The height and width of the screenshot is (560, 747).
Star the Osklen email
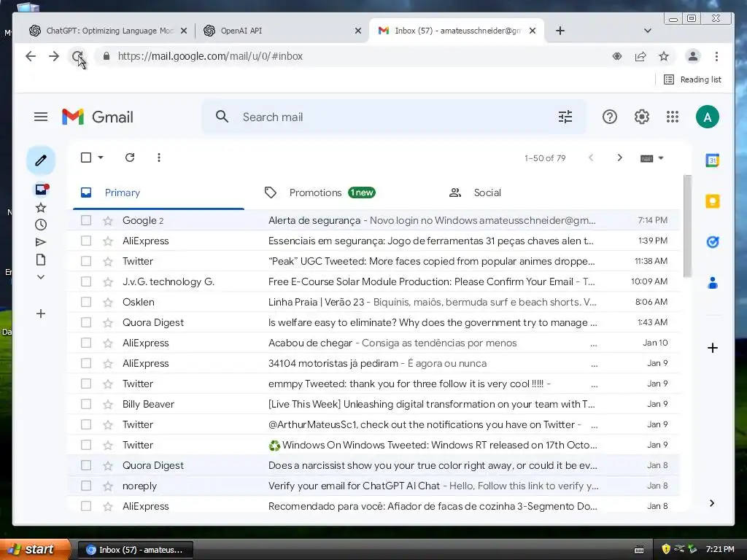tap(108, 302)
